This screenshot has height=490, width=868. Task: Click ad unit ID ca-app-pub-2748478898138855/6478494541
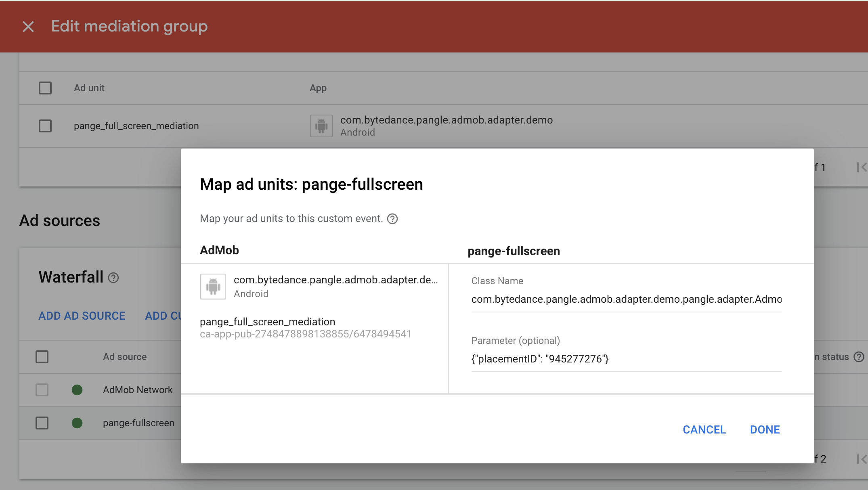[306, 334]
